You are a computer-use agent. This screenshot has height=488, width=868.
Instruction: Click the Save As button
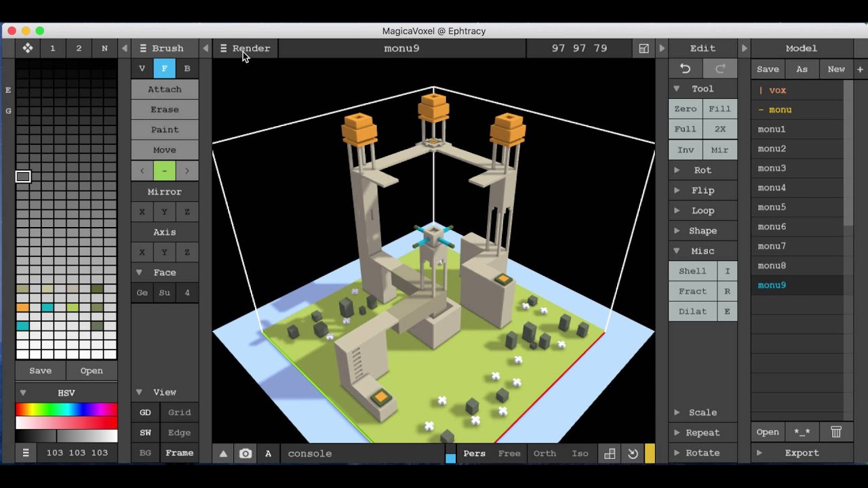point(802,69)
